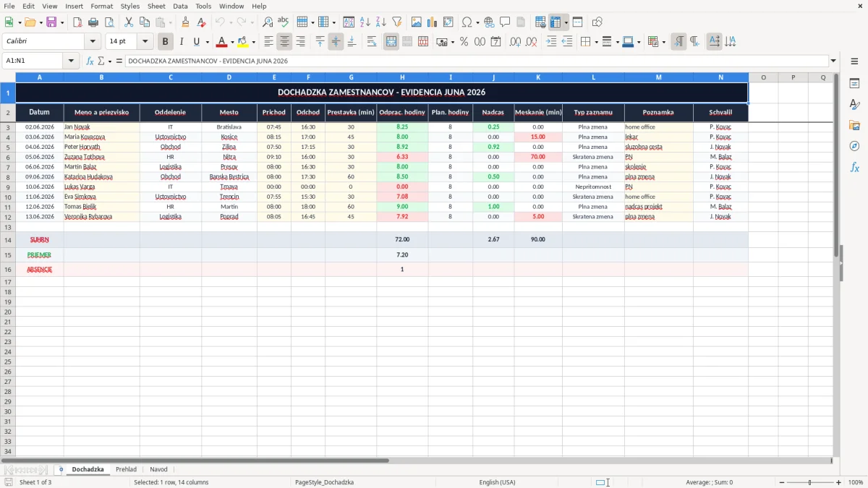Open the Special Character dropdown arrow

coord(478,22)
